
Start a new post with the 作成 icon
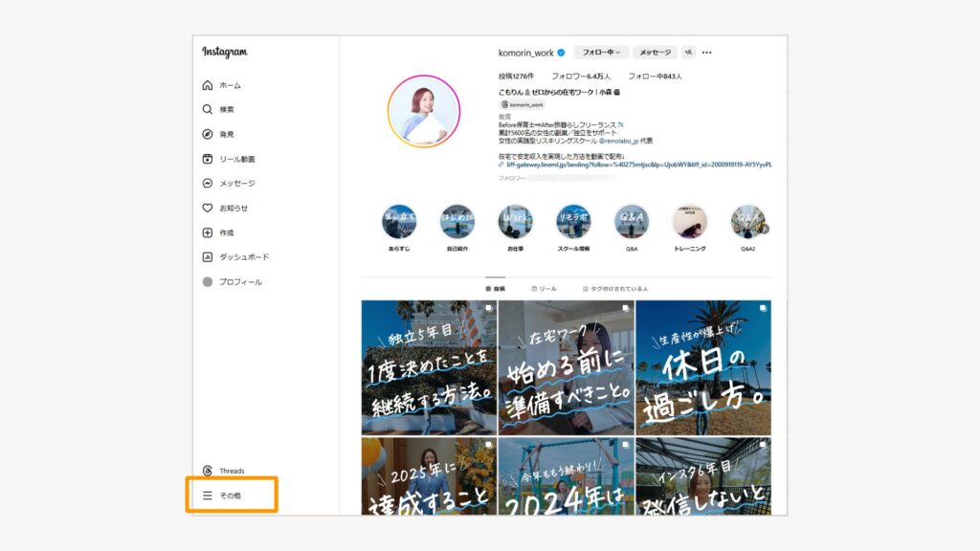[207, 232]
